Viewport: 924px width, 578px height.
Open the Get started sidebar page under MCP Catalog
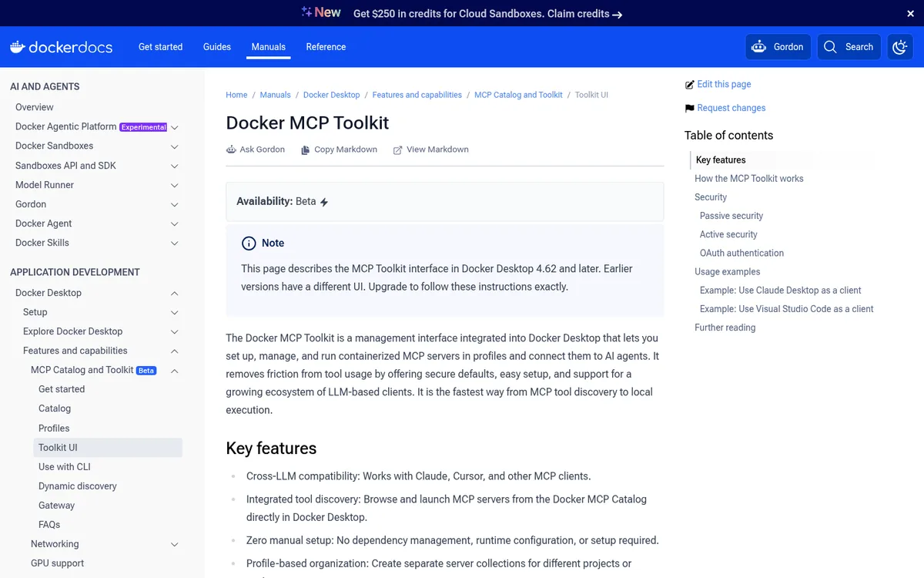[62, 389]
